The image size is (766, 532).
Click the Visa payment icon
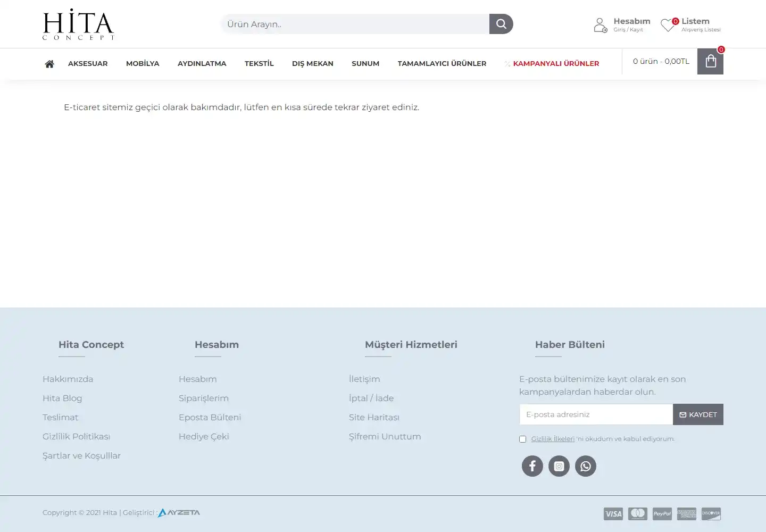[613, 513]
